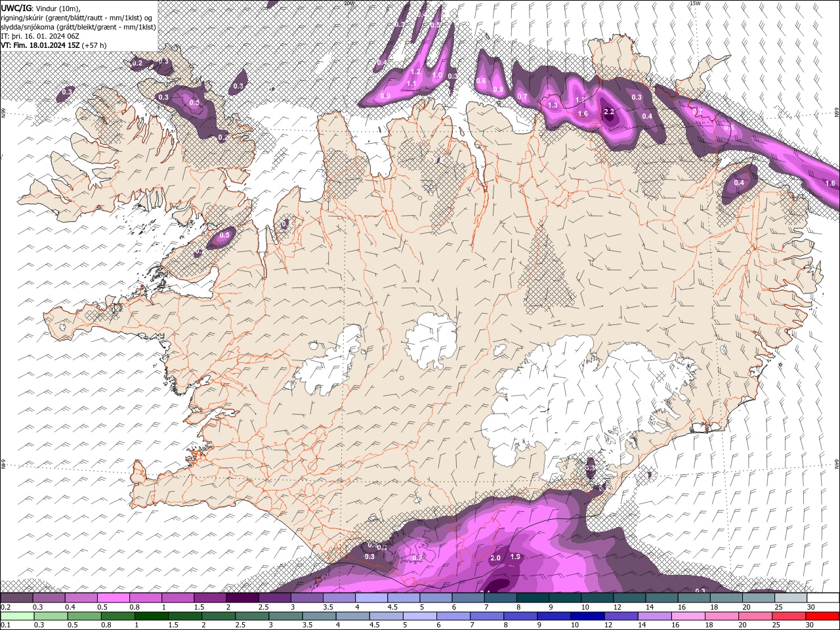The image size is (840, 630).
Task: Click the 15W longitude label
Action: [695, 3]
